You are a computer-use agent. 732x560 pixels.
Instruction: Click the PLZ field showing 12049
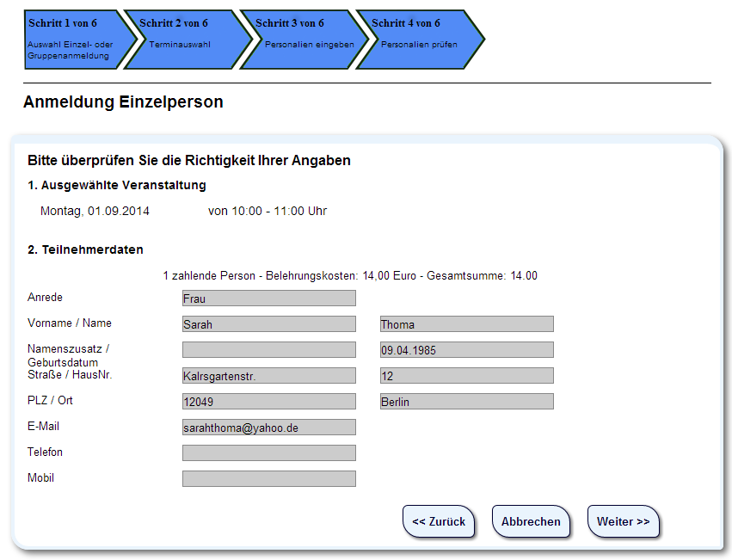click(268, 402)
